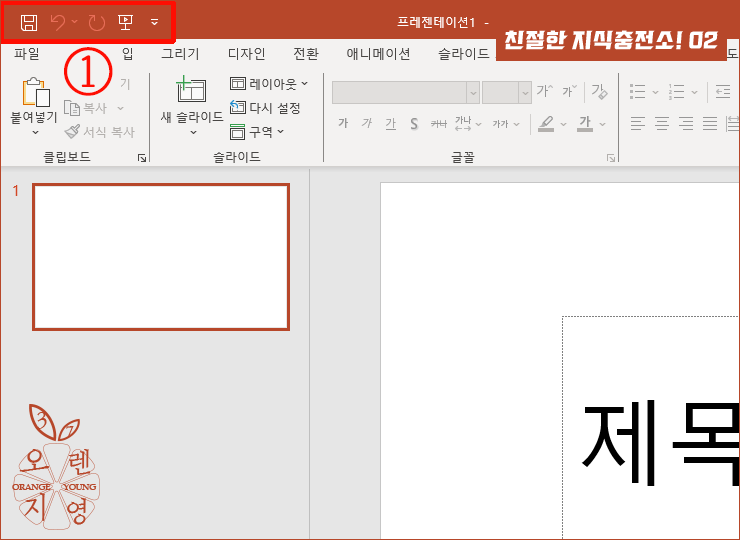Open font color dropdown arrow

[603, 124]
